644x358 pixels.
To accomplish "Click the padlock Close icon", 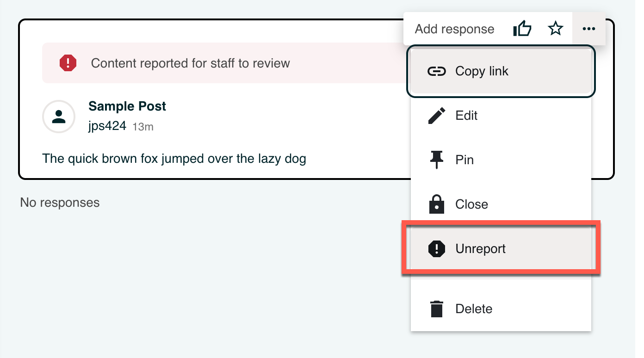I will (436, 204).
